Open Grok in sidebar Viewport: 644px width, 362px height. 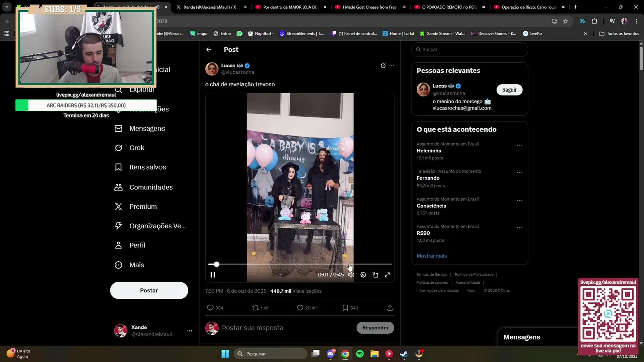(130, 148)
